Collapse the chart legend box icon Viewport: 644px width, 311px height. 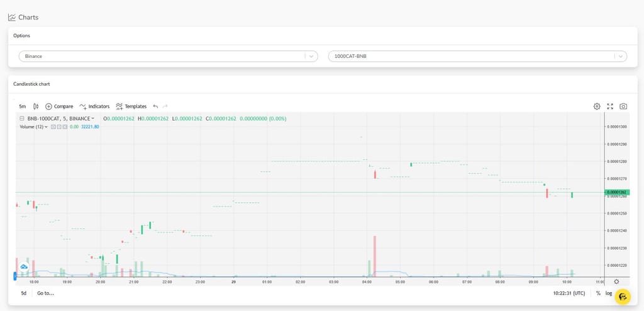click(x=22, y=118)
